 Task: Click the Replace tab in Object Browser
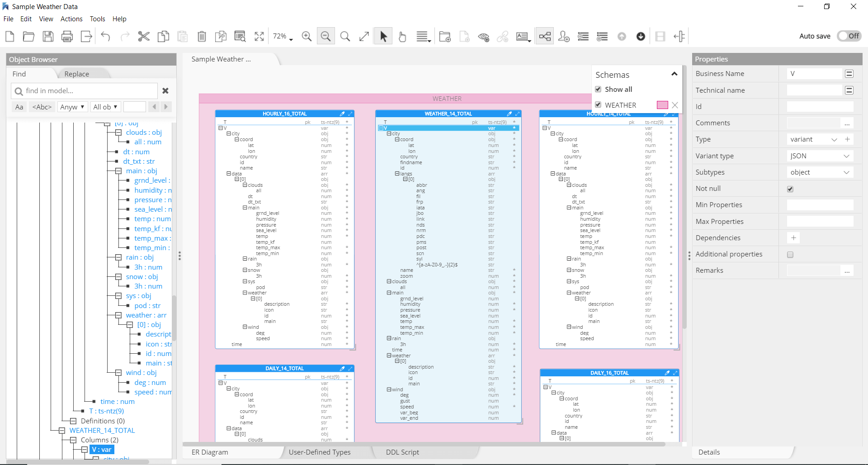[76, 74]
